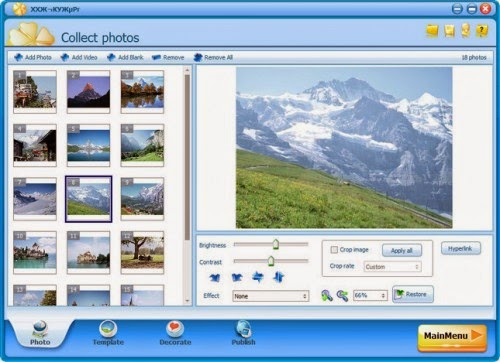The width and height of the screenshot is (500, 362).
Task: Click the Hyperlink button
Action: click(x=461, y=248)
